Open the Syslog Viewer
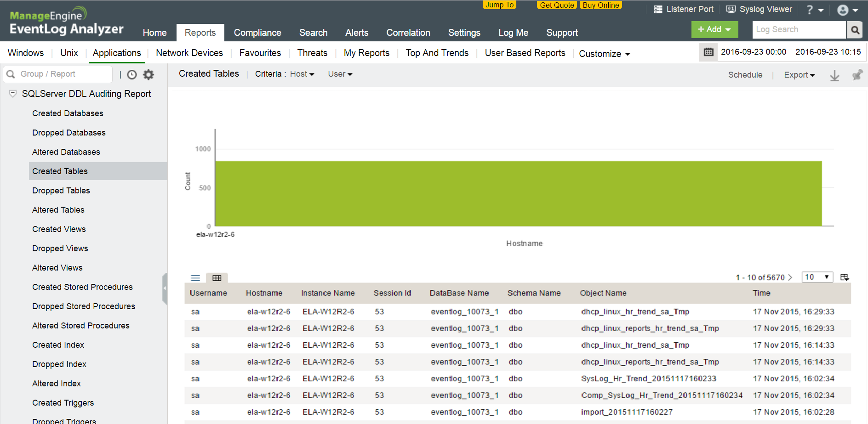This screenshot has height=424, width=868. point(759,9)
